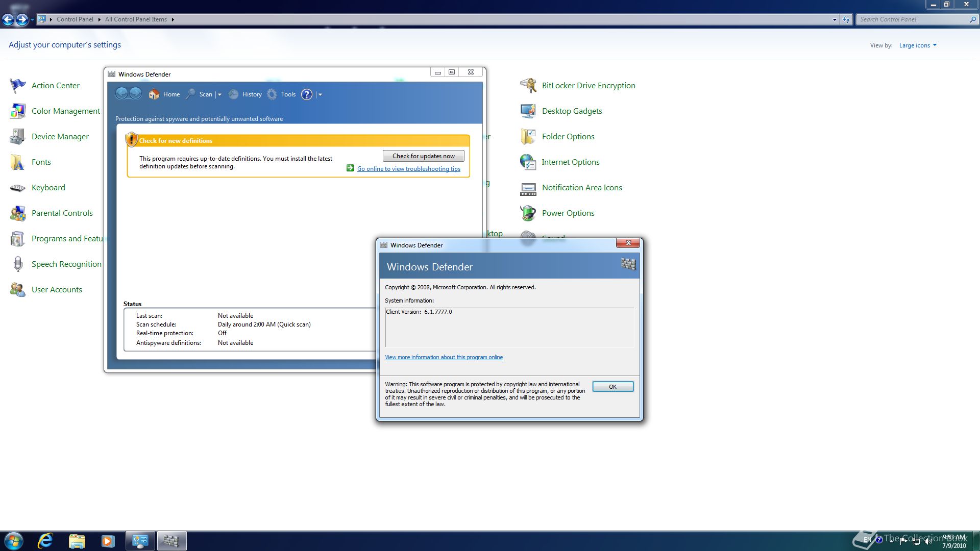Screen dimensions: 980x551
Task: Click the Start orb button
Action: pyautogui.click(x=14, y=541)
